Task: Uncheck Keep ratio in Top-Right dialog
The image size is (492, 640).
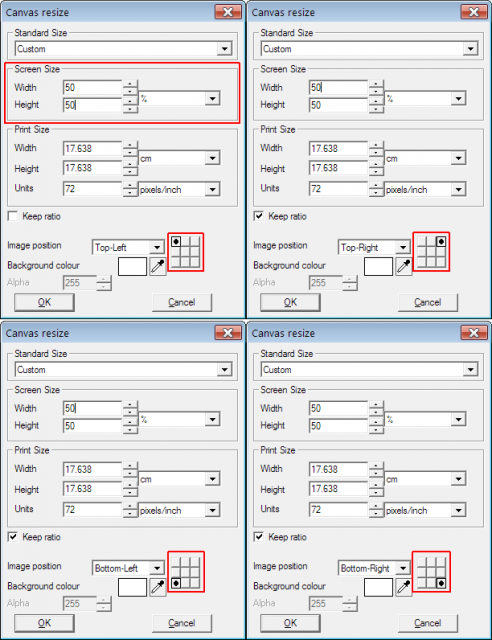Action: point(258,216)
